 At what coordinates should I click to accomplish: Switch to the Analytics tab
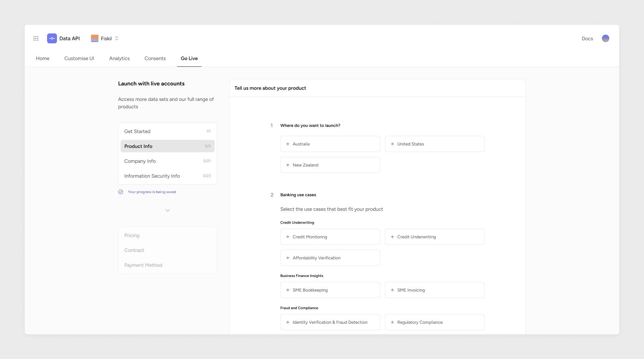click(x=119, y=58)
